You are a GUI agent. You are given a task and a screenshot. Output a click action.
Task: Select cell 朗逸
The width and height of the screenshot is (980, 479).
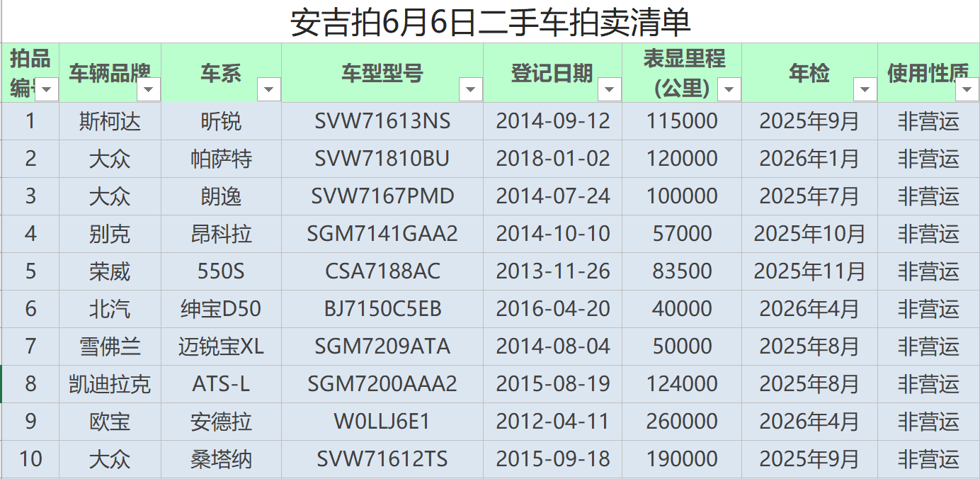coord(221,196)
